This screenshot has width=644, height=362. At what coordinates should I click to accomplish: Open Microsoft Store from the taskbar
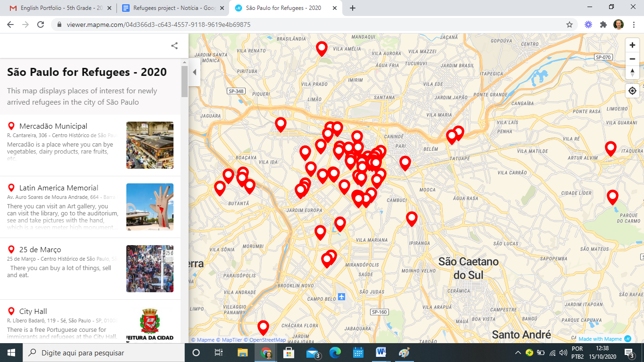289,353
